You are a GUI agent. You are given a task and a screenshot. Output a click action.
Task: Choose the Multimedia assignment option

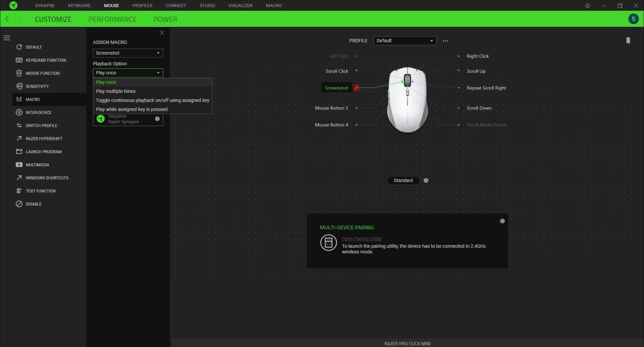point(38,165)
